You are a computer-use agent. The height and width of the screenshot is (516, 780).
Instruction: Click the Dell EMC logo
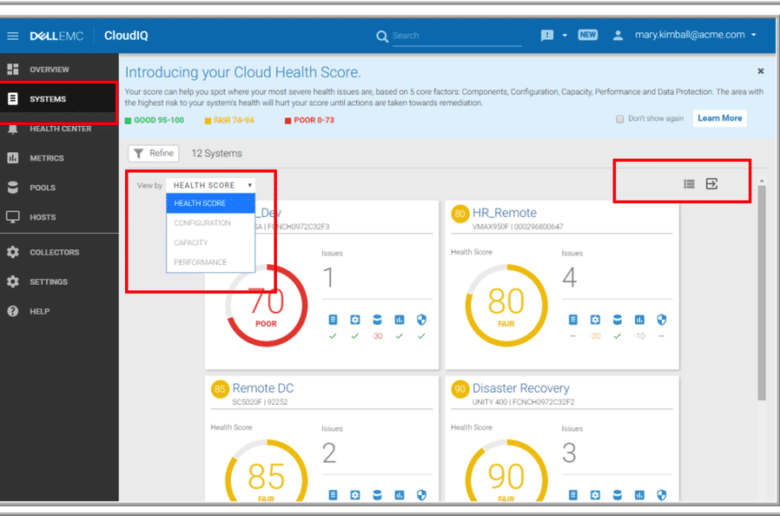(x=56, y=36)
